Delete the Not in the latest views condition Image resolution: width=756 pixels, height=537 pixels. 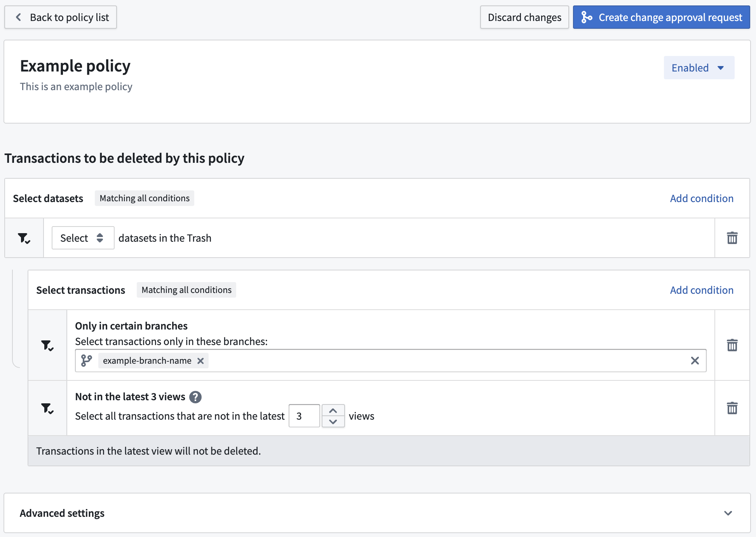(732, 408)
